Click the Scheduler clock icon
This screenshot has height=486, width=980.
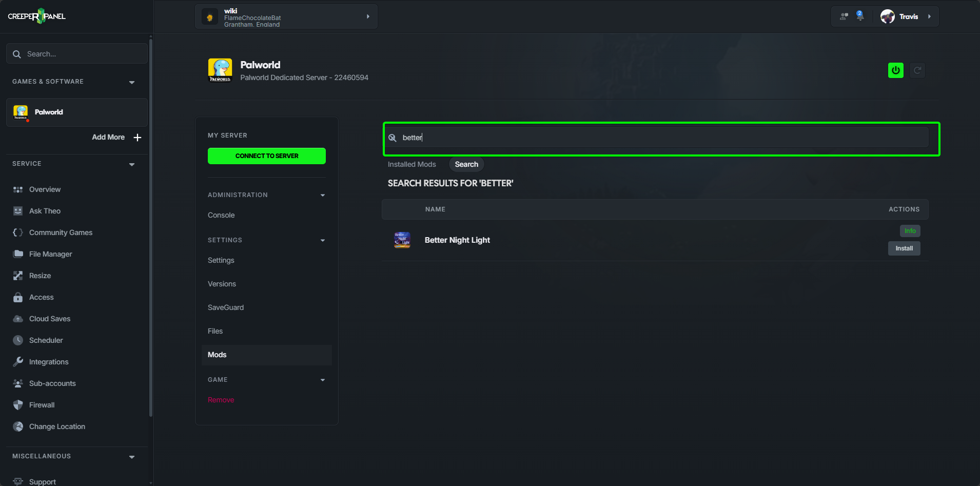(18, 340)
